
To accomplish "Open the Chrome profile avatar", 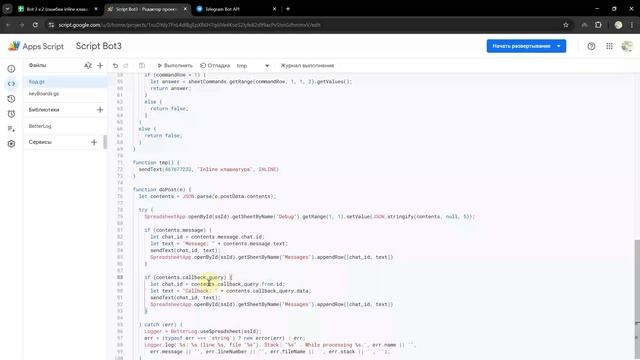I will pos(618,25).
